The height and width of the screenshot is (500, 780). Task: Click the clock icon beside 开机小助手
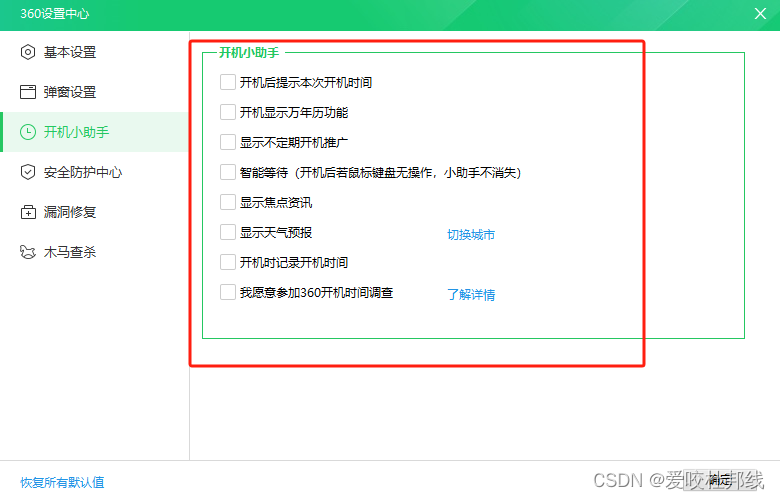(x=28, y=132)
